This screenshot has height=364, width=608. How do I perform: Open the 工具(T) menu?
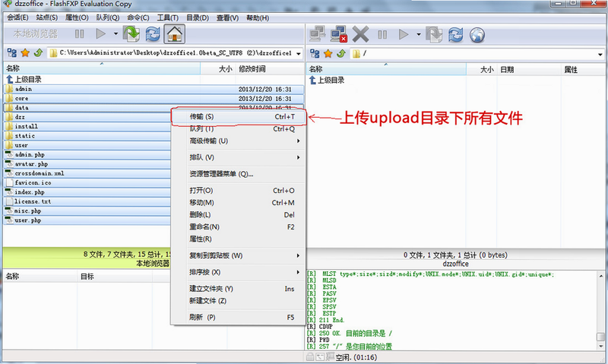click(167, 17)
